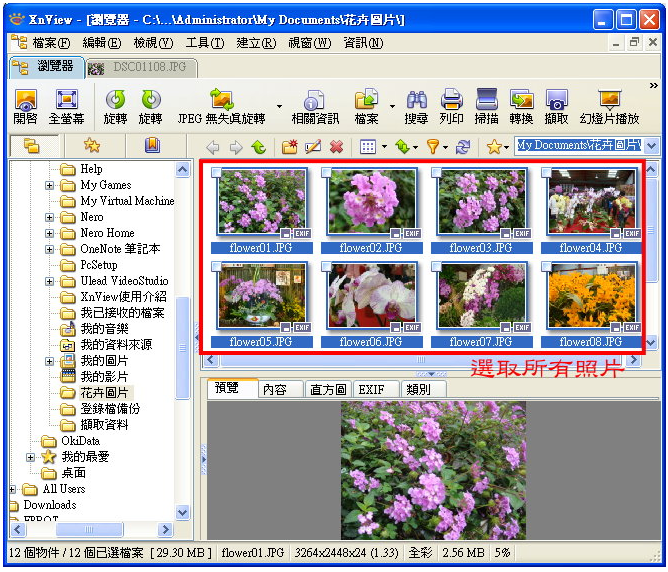The width and height of the screenshot is (668, 572).
Task: Open the 編輯(E) menu
Action: pyautogui.click(x=102, y=43)
